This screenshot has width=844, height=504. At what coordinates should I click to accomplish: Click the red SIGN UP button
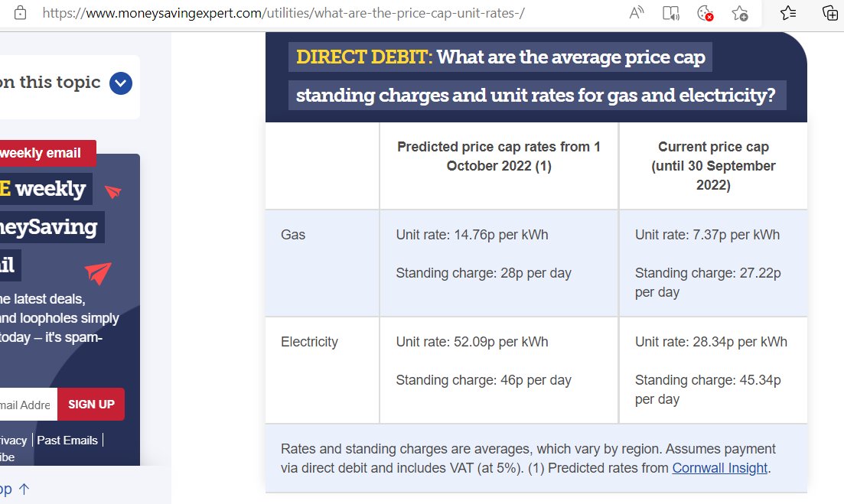click(x=91, y=405)
